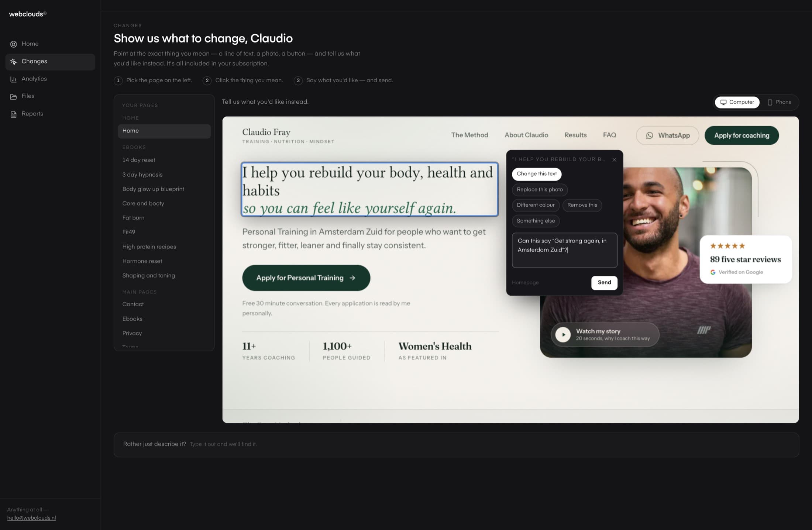Pick the Remove this chip

click(x=582, y=205)
